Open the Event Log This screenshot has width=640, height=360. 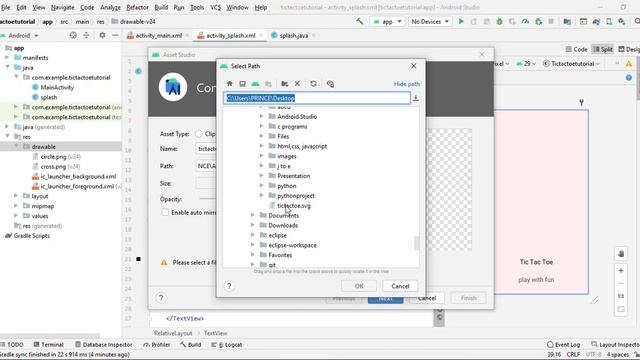tap(563, 344)
